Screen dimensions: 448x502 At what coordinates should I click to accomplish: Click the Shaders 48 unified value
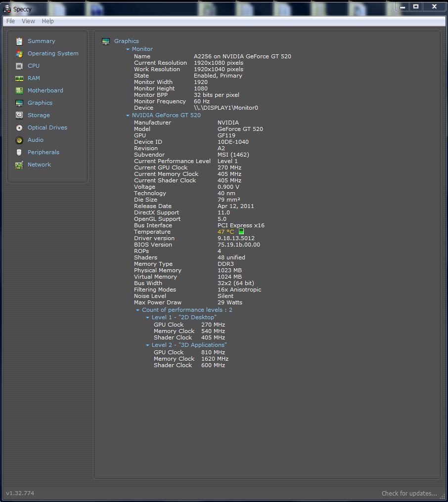(x=231, y=257)
